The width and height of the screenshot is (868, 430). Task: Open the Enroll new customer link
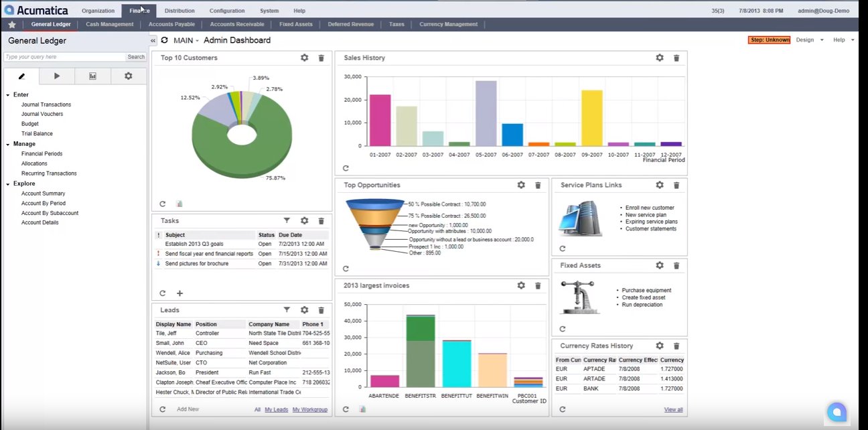coord(650,208)
